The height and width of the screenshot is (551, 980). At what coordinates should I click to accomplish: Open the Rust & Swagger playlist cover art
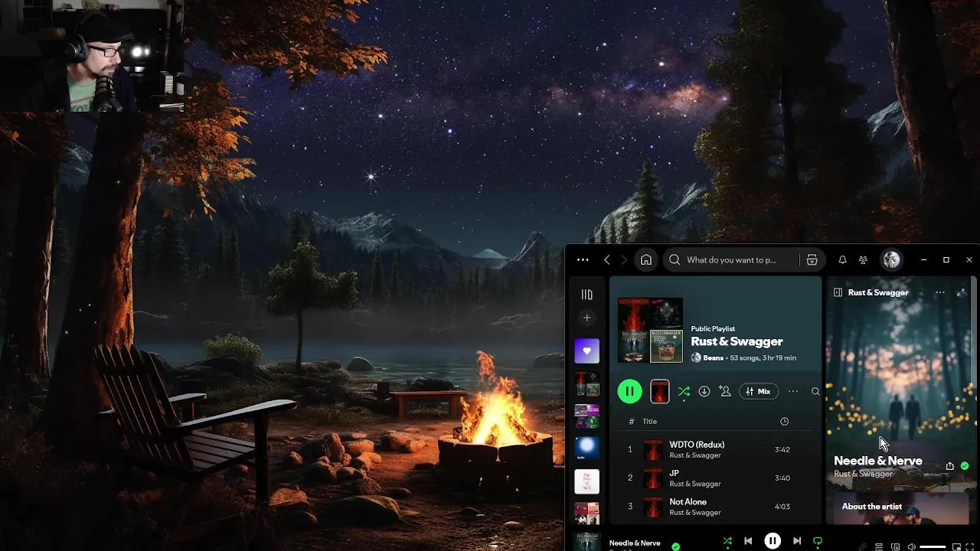coord(650,330)
